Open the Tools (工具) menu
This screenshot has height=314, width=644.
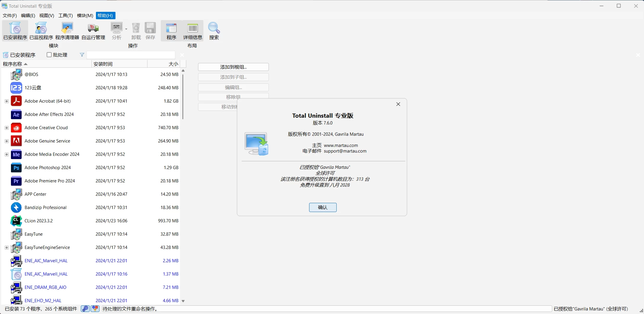tap(65, 16)
